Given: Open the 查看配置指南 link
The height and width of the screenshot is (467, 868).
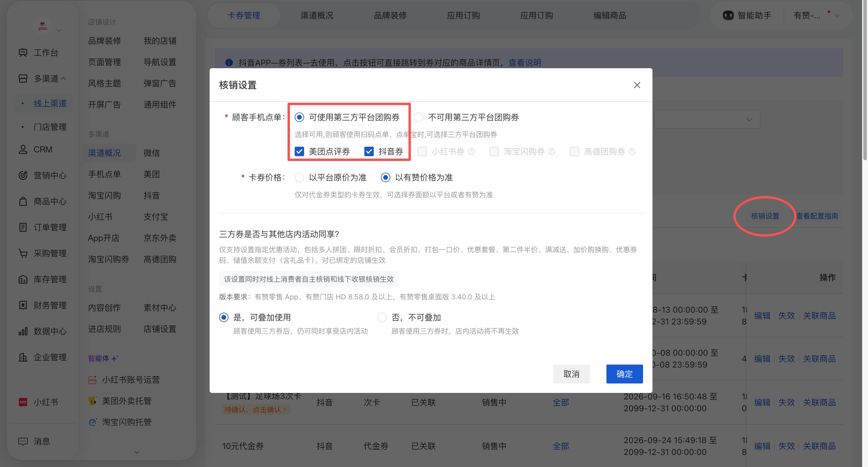Looking at the screenshot, I should click(817, 216).
